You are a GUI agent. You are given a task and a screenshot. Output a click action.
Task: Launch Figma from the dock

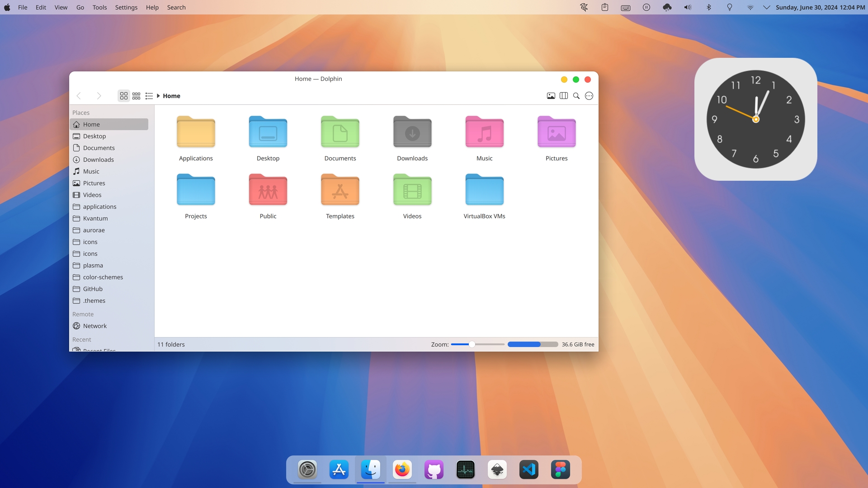click(561, 469)
